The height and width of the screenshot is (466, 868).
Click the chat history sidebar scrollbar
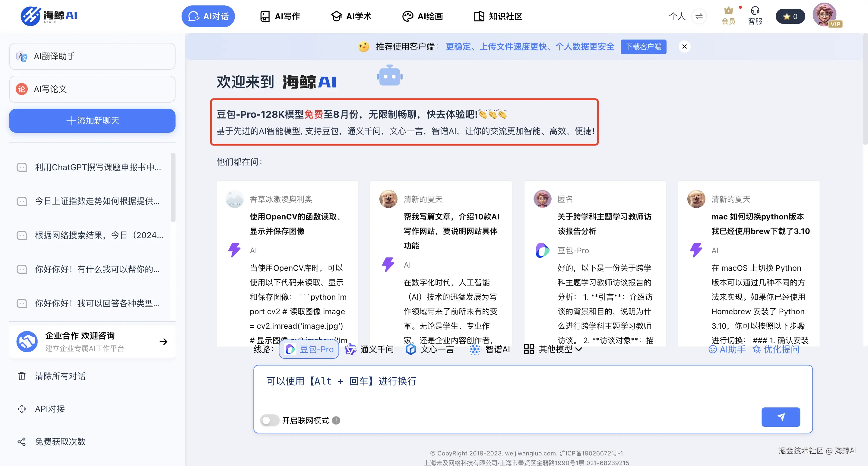pyautogui.click(x=173, y=187)
